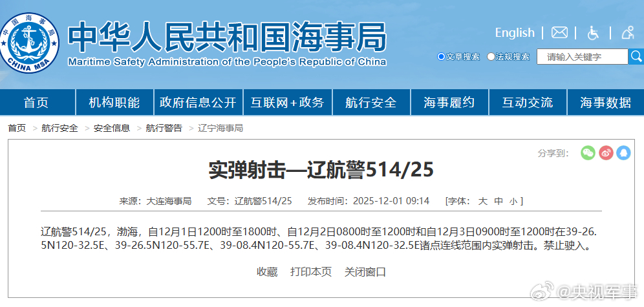The height and width of the screenshot is (307, 644).
Task: Share the notice to Weibo
Action: coord(605,153)
